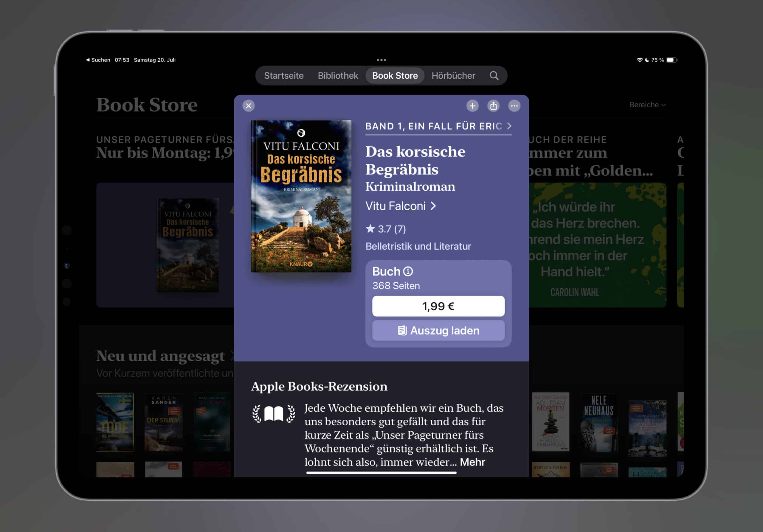This screenshot has height=532, width=763.
Task: Tap the battery status icon
Action: click(671, 60)
